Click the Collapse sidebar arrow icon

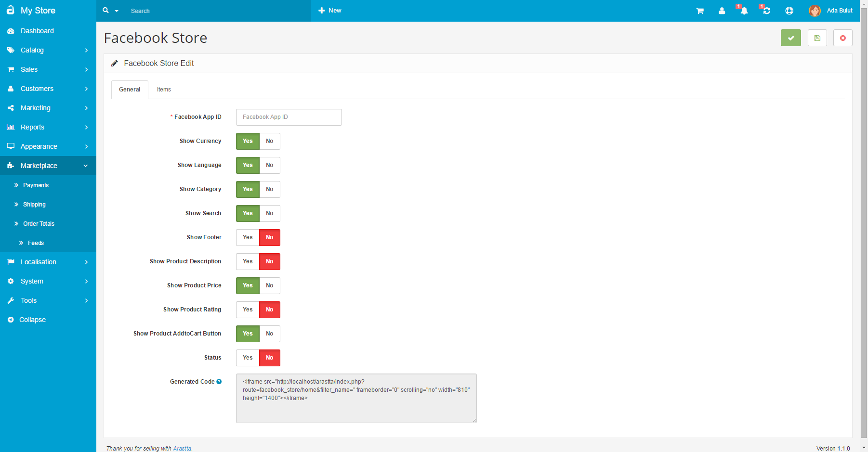11,320
